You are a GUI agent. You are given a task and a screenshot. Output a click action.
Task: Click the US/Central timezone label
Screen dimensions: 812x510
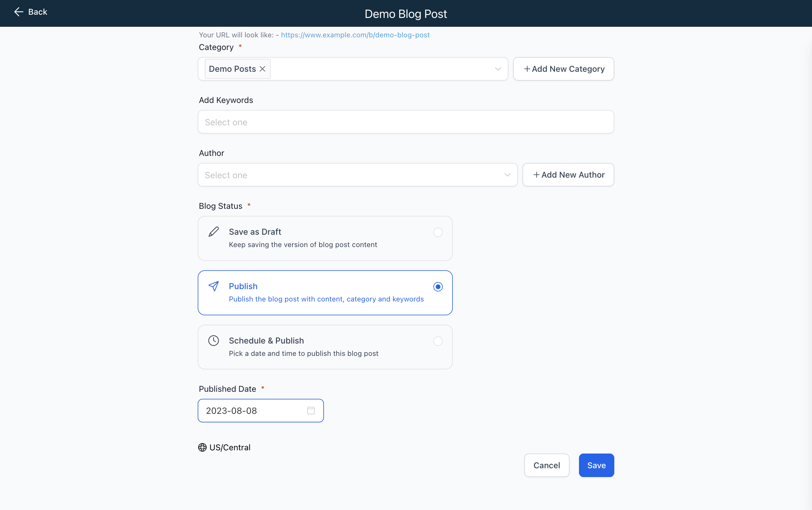point(230,447)
